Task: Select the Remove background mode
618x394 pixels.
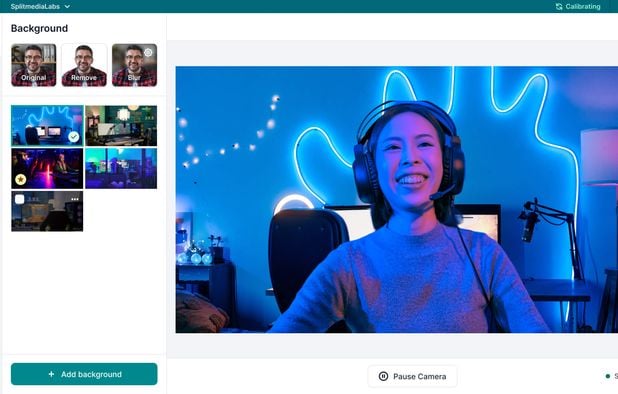Action: tap(84, 65)
